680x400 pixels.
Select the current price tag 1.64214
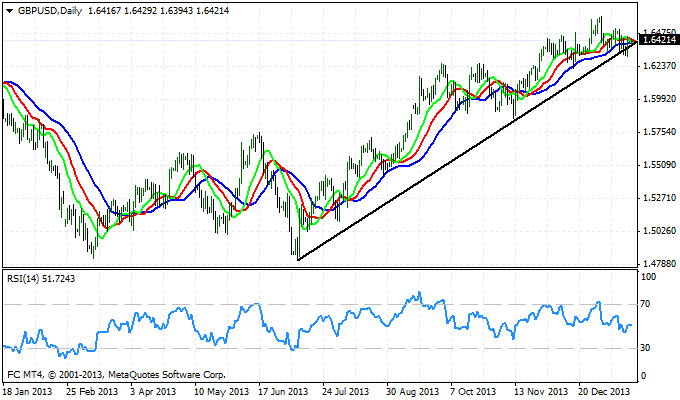[x=660, y=40]
